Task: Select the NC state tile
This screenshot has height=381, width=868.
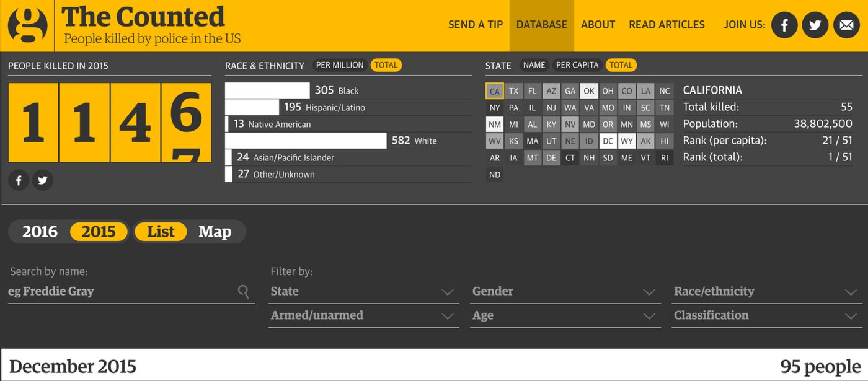Action: click(665, 91)
